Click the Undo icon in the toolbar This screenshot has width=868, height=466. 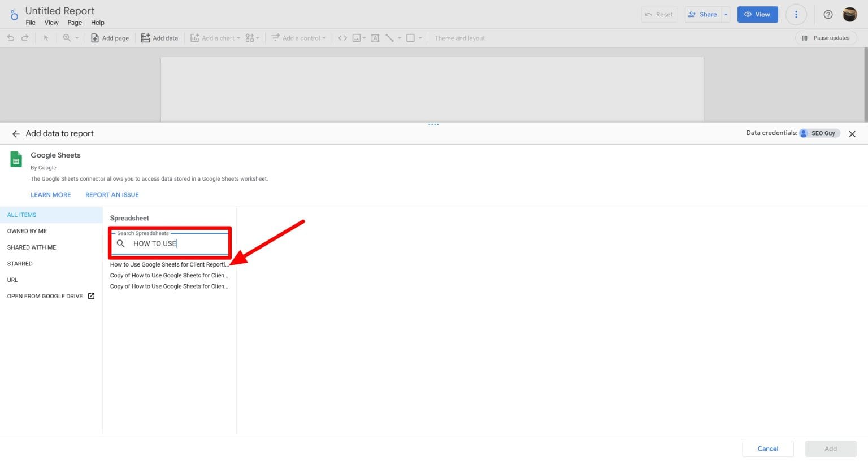10,38
